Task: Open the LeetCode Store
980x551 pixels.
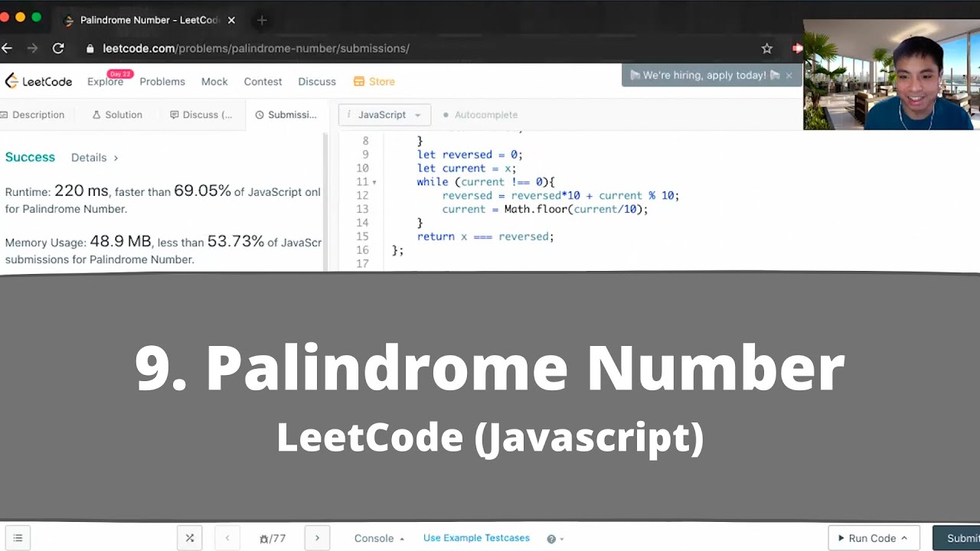Action: (374, 82)
